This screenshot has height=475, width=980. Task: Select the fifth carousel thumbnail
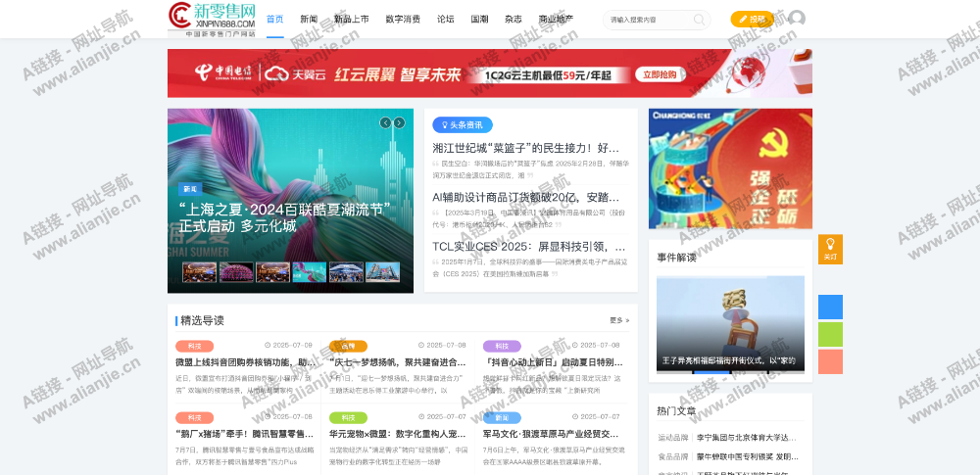tap(346, 272)
